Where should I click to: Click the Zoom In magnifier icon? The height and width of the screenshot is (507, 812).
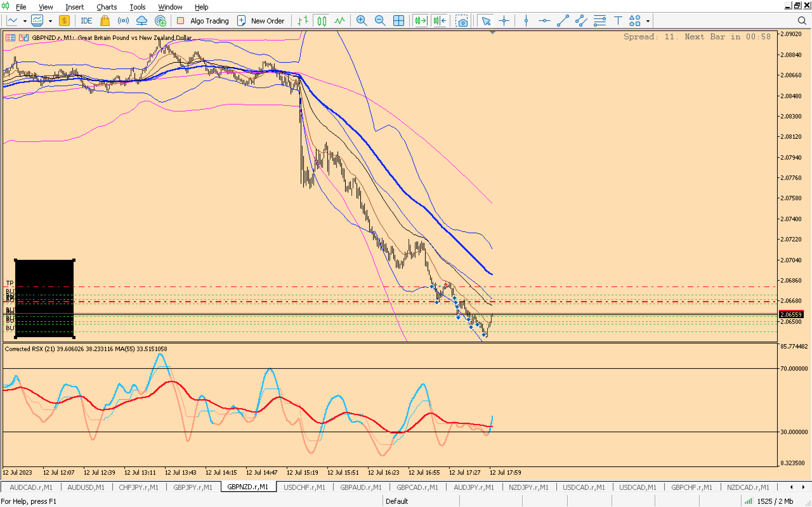361,21
